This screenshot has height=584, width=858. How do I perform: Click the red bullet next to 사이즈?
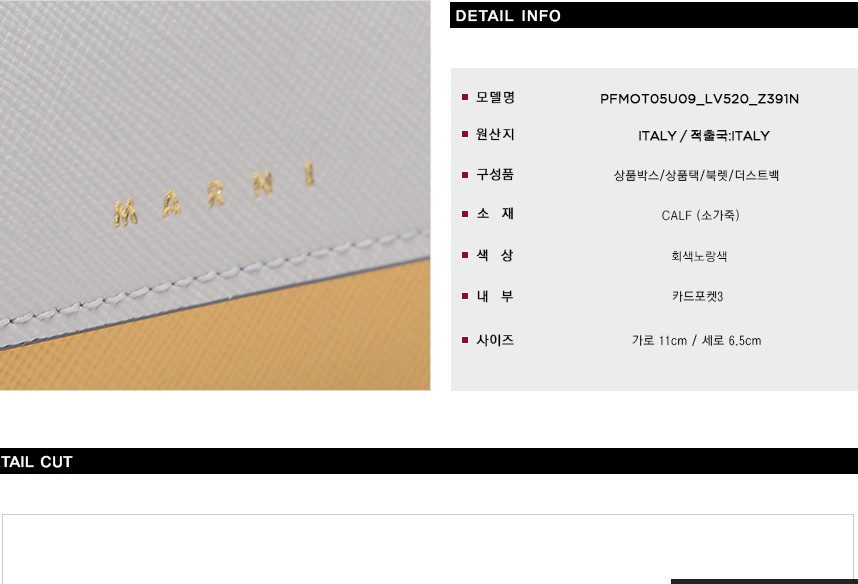coord(465,340)
